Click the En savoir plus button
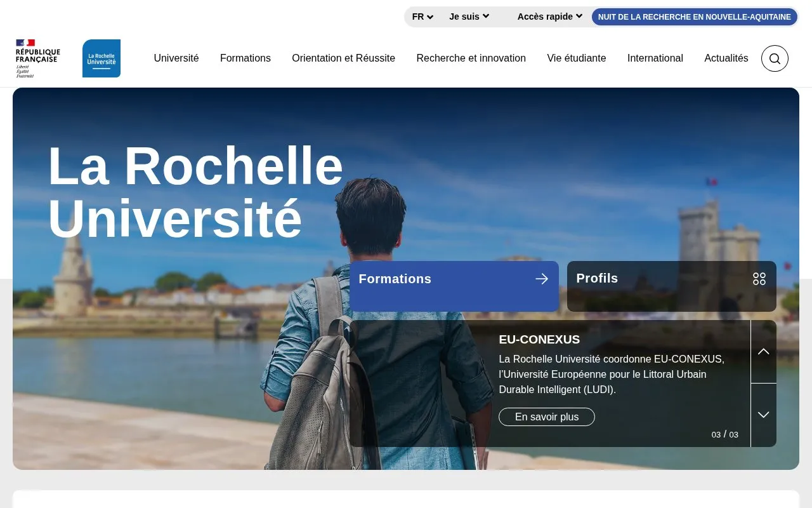This screenshot has height=508, width=812. click(547, 417)
